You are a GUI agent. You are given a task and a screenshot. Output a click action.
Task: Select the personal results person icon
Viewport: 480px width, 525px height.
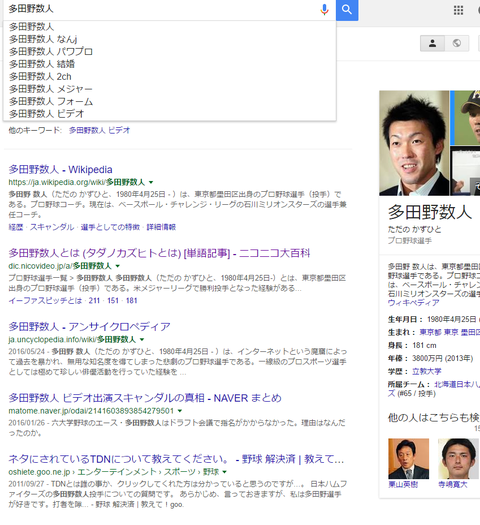click(432, 43)
